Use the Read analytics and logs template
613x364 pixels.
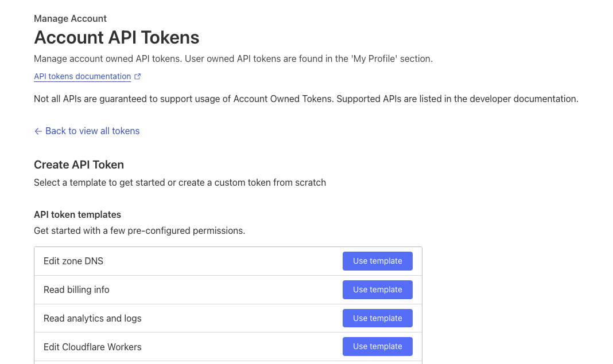377,318
